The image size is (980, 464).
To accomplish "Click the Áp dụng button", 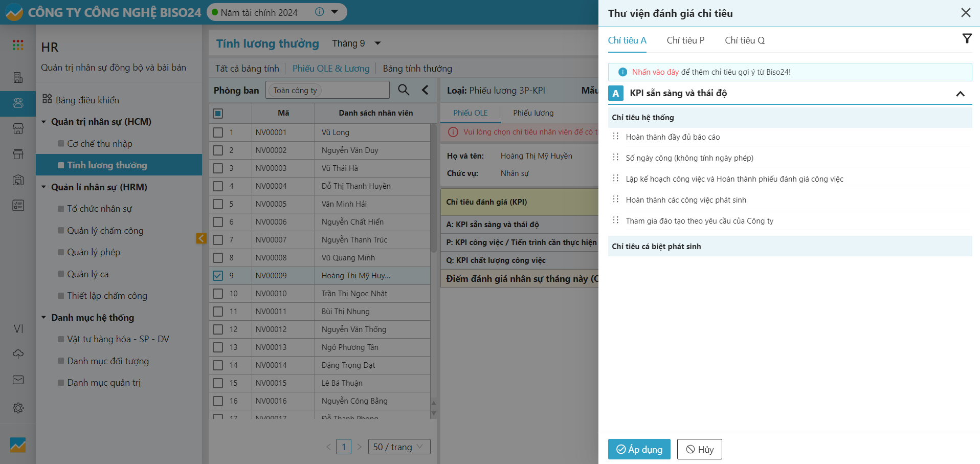I will pyautogui.click(x=639, y=449).
